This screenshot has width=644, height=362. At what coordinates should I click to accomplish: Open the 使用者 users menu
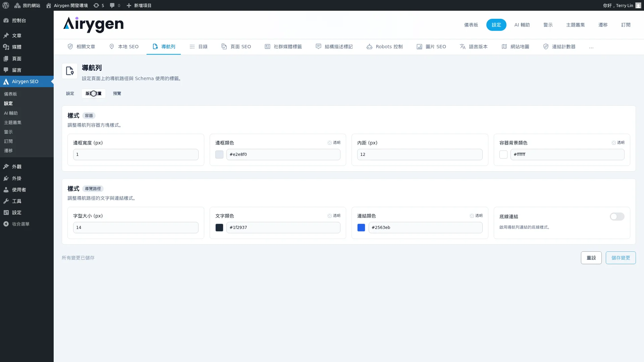pos(27,190)
